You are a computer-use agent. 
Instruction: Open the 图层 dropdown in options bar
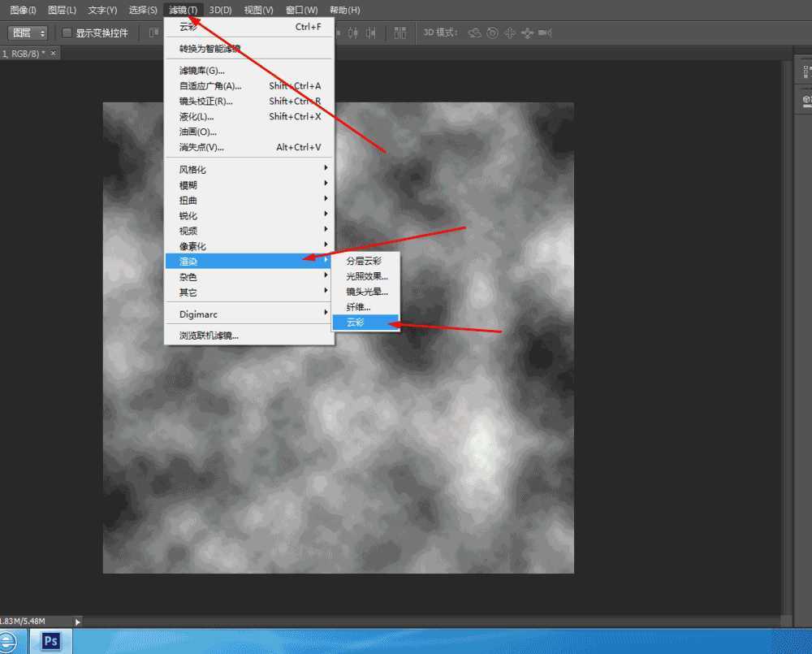[x=27, y=32]
